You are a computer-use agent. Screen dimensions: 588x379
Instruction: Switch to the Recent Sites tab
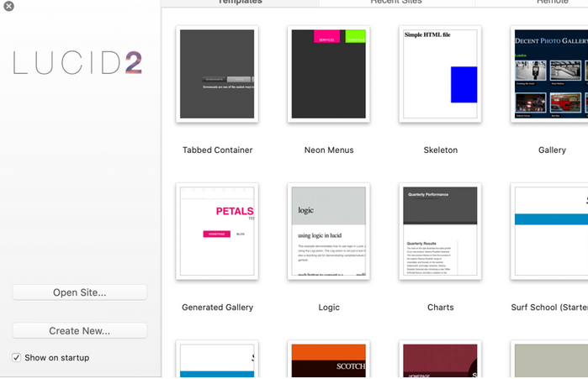(396, 3)
